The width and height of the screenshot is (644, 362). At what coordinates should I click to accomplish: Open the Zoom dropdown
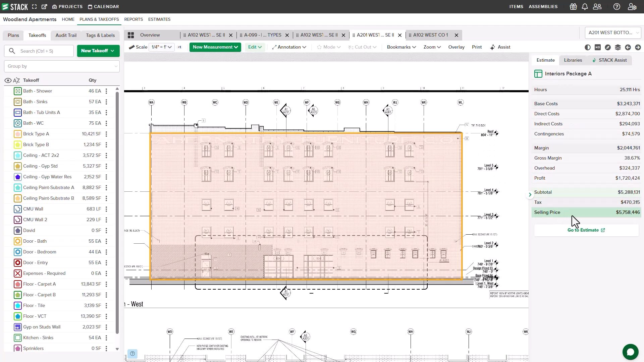coord(432,47)
